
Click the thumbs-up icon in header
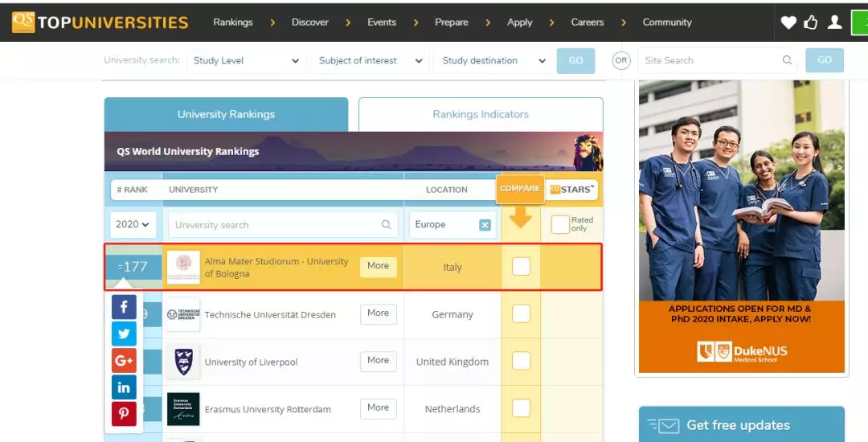coord(811,23)
